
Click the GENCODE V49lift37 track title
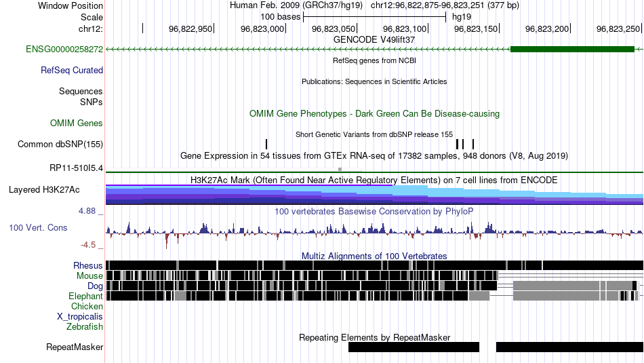[374, 40]
